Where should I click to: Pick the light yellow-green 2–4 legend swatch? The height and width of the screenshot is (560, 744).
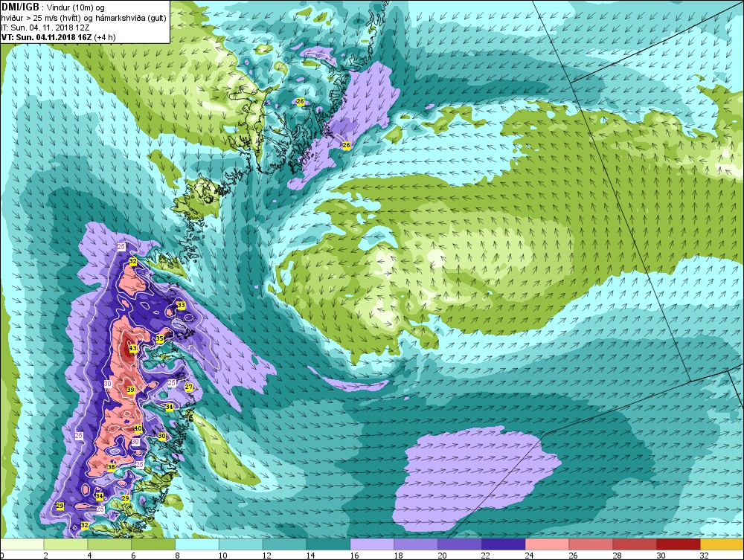(x=66, y=544)
